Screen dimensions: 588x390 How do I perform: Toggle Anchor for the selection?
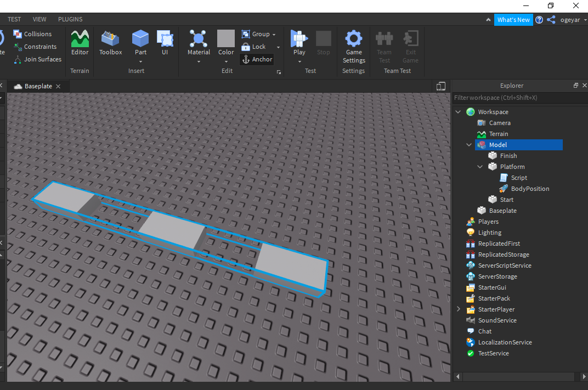pos(257,59)
